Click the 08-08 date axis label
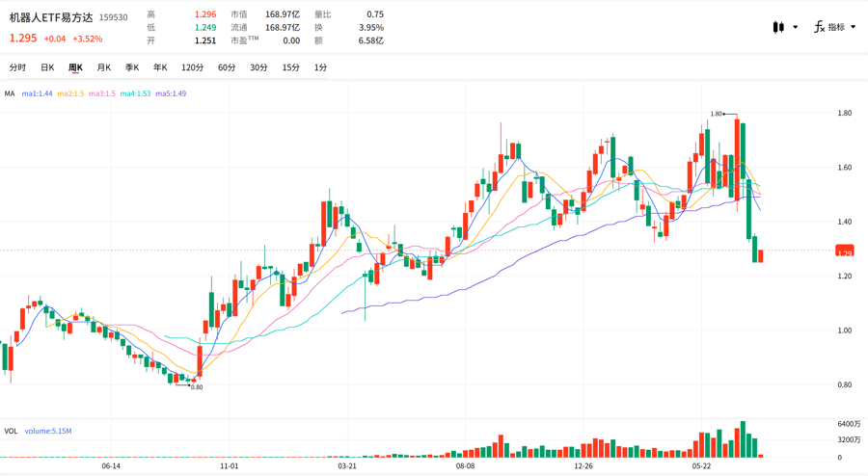Screen dimensions: 868x476 coord(465,466)
